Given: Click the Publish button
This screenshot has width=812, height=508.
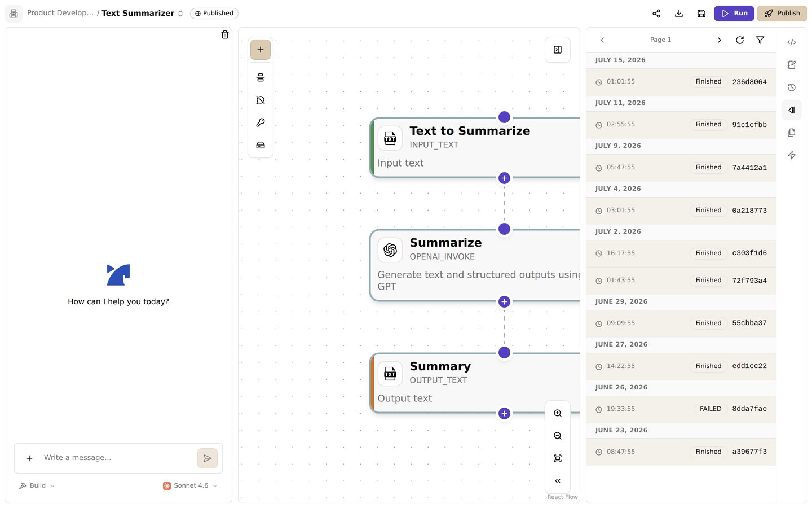Looking at the screenshot, I should click(782, 14).
